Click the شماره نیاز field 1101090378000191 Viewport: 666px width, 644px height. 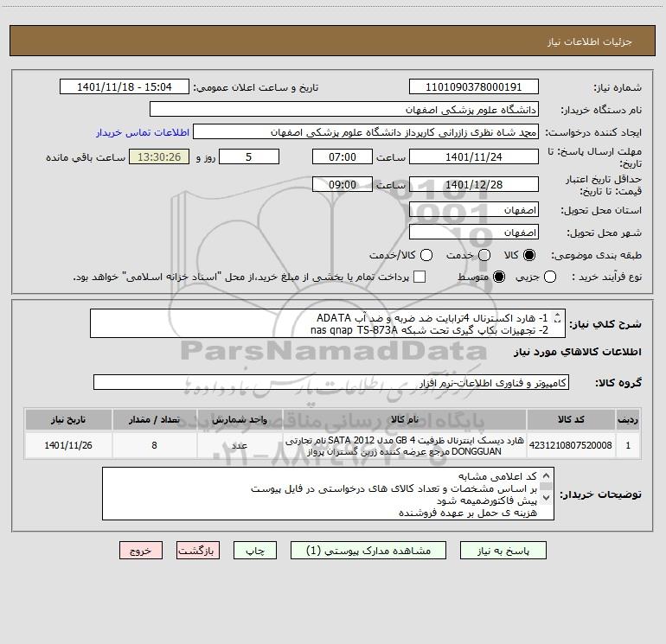click(474, 87)
